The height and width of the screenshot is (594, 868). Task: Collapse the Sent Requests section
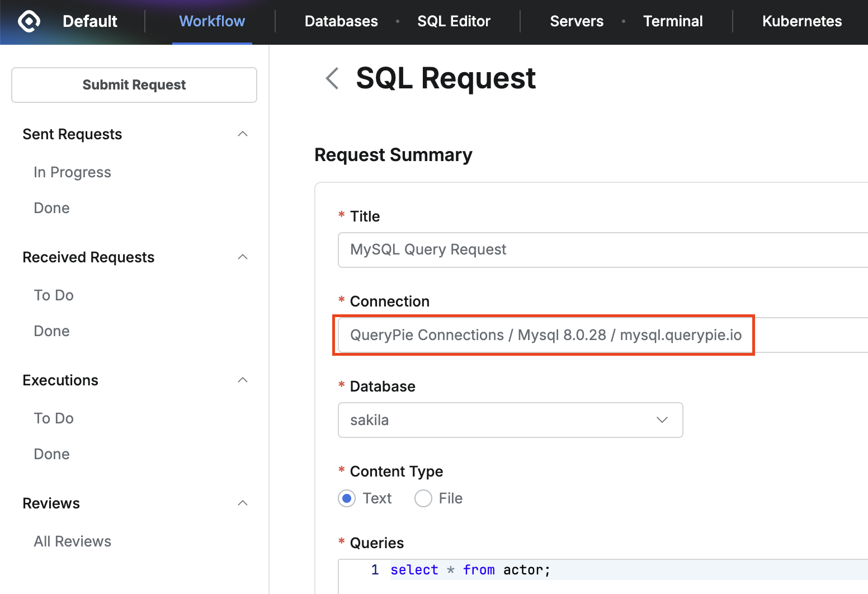[243, 134]
